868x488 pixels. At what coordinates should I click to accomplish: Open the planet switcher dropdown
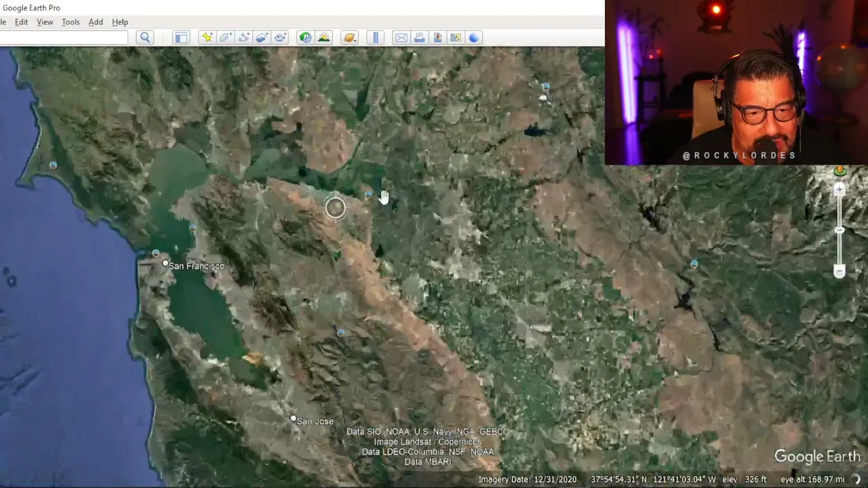tap(350, 38)
